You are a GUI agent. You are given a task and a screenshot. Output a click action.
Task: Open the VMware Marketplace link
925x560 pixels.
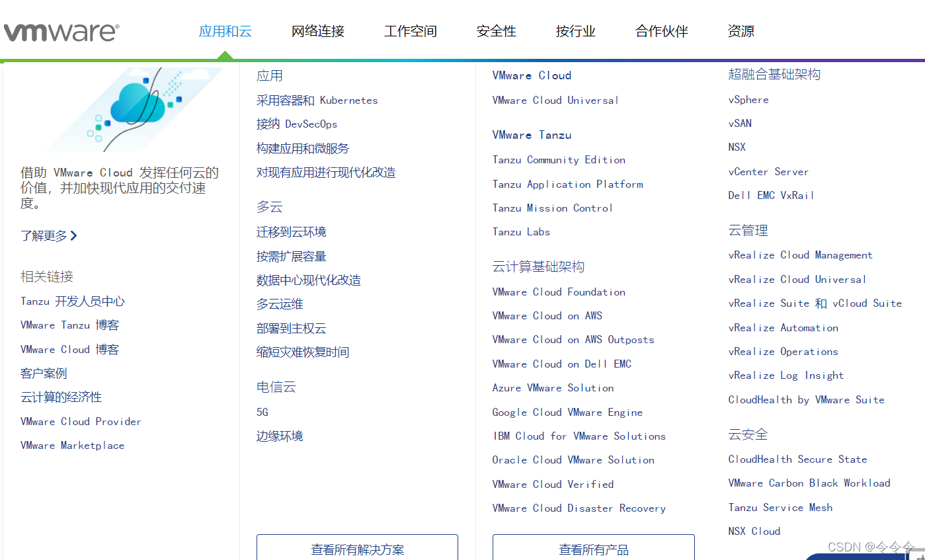[72, 445]
